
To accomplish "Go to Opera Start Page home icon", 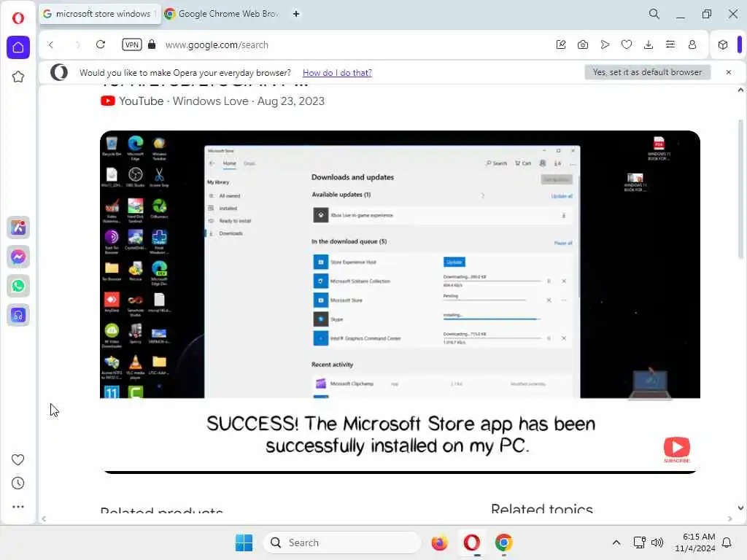I will pos(18,47).
